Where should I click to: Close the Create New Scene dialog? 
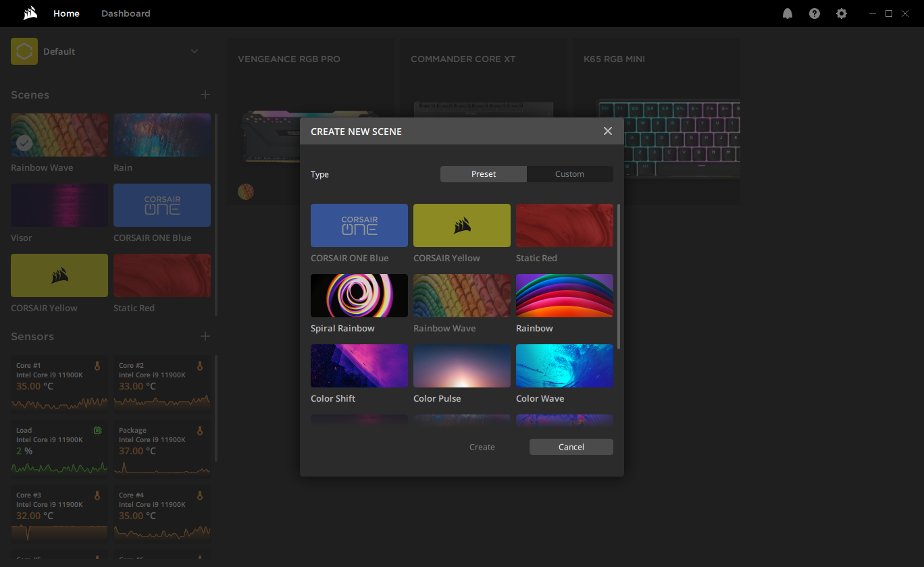point(608,131)
